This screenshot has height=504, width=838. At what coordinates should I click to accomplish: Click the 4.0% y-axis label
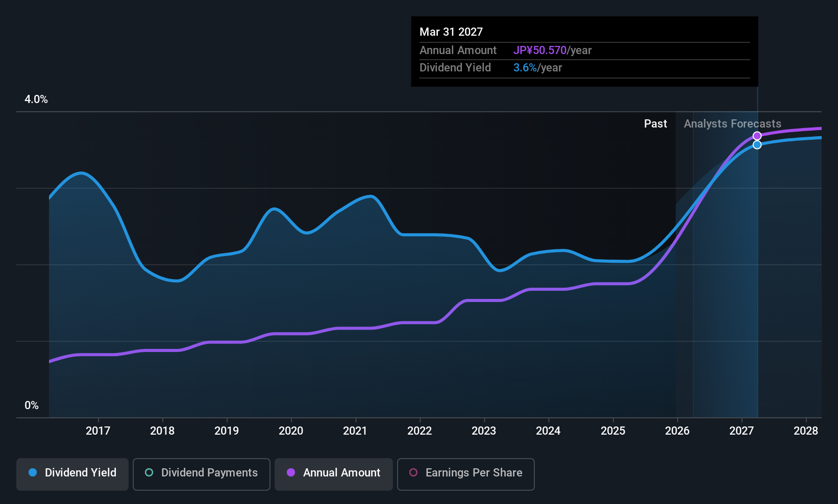tap(36, 99)
